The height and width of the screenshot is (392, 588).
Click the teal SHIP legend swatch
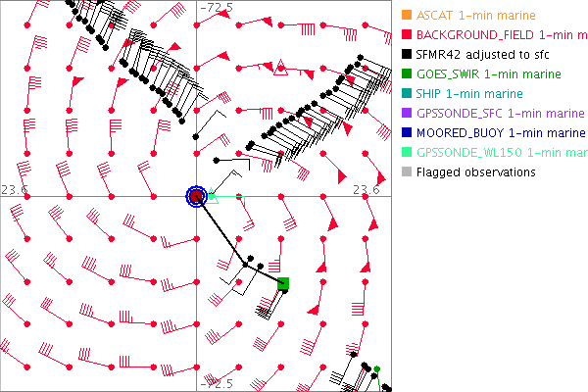point(405,94)
